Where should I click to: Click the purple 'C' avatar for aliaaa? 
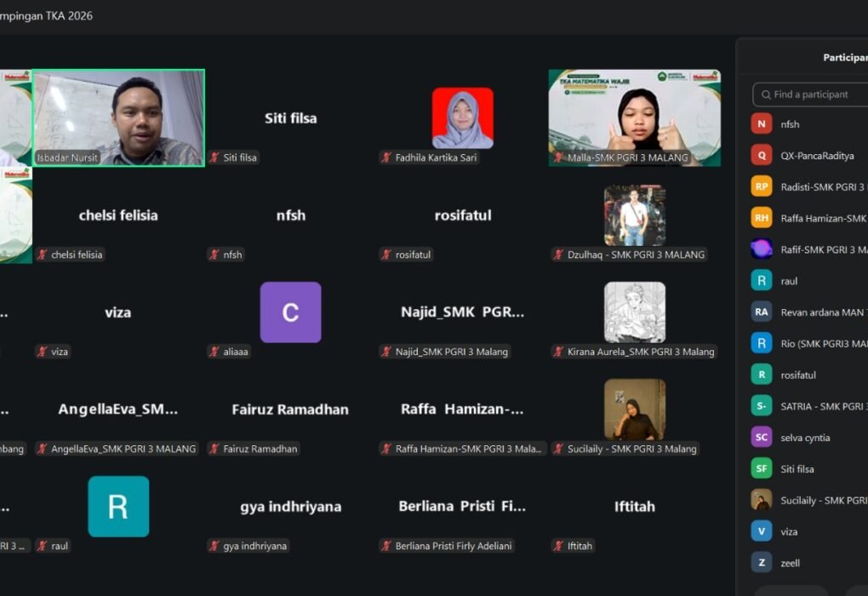coord(291,312)
